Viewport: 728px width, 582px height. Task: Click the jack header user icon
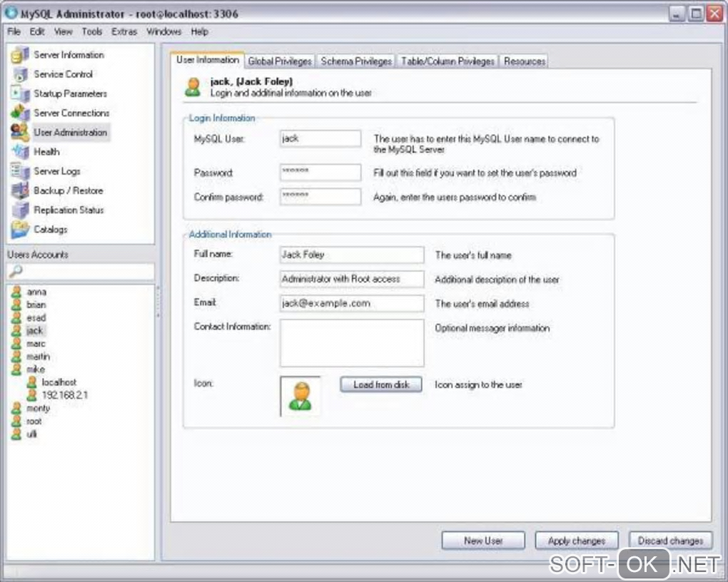[193, 87]
